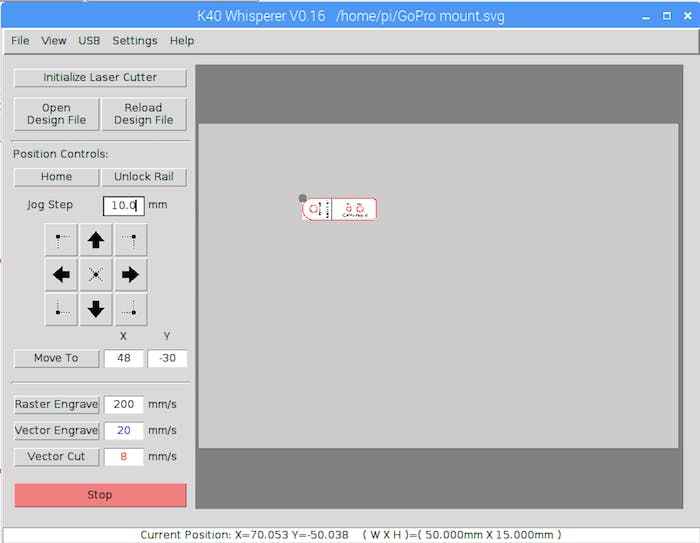Jog the laser head down
Viewport: 700px width, 543px height.
[x=96, y=309]
